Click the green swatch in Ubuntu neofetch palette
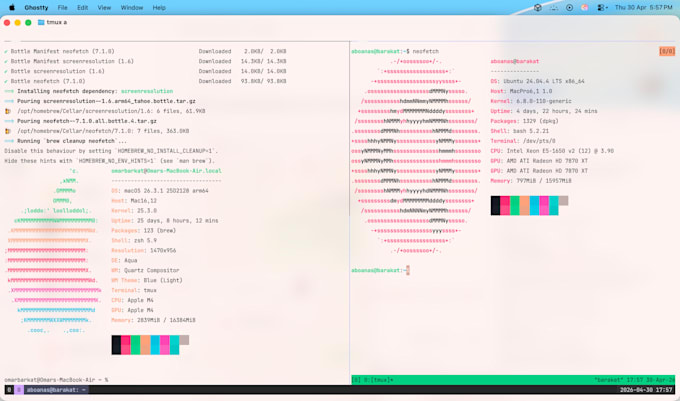This screenshot has height=401, width=680. pos(515,205)
